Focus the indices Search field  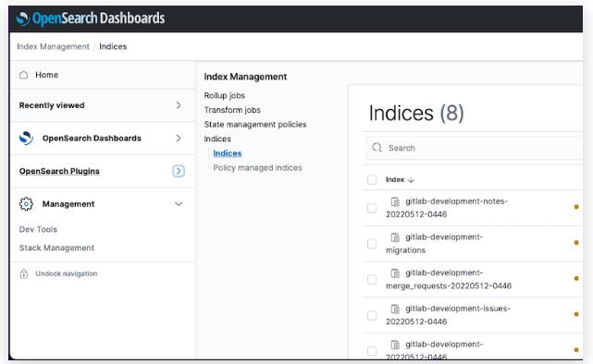click(474, 148)
